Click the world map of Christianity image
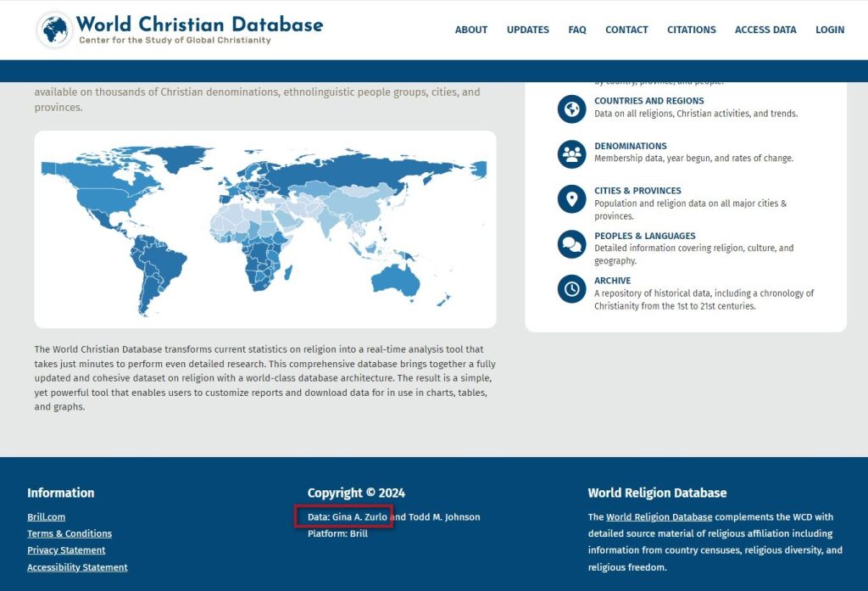868x591 pixels. (x=265, y=229)
